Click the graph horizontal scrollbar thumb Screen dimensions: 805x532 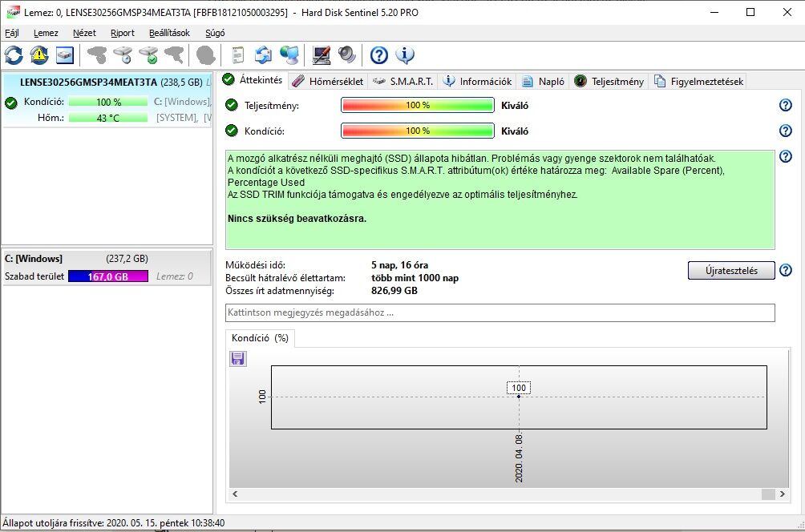[x=768, y=494]
